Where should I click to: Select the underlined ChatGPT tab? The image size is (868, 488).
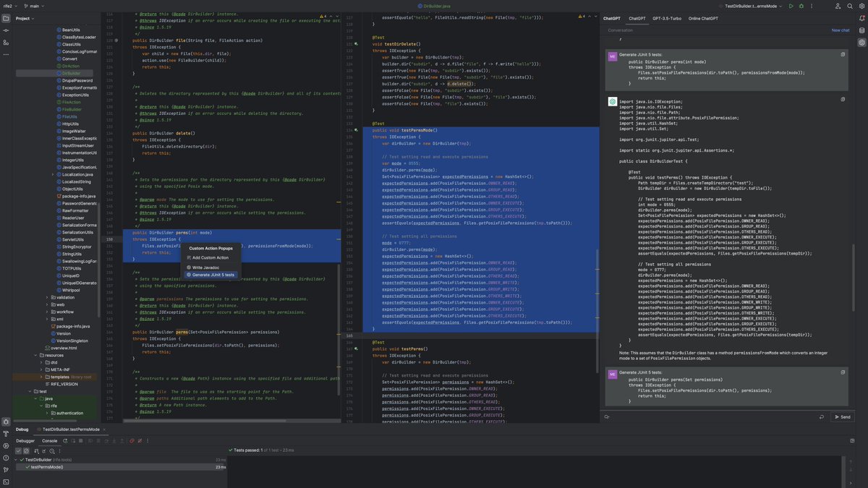click(637, 18)
